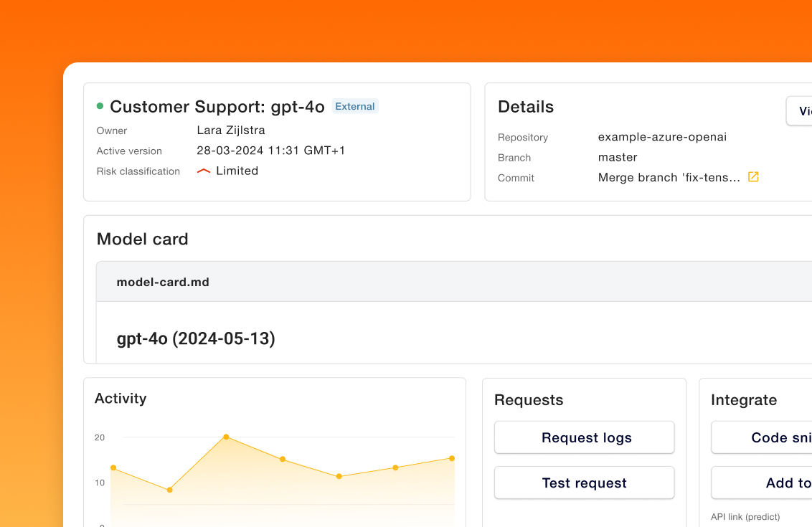This screenshot has height=527, width=812.
Task: Click the External badge next to gpt-4o
Action: (x=355, y=106)
